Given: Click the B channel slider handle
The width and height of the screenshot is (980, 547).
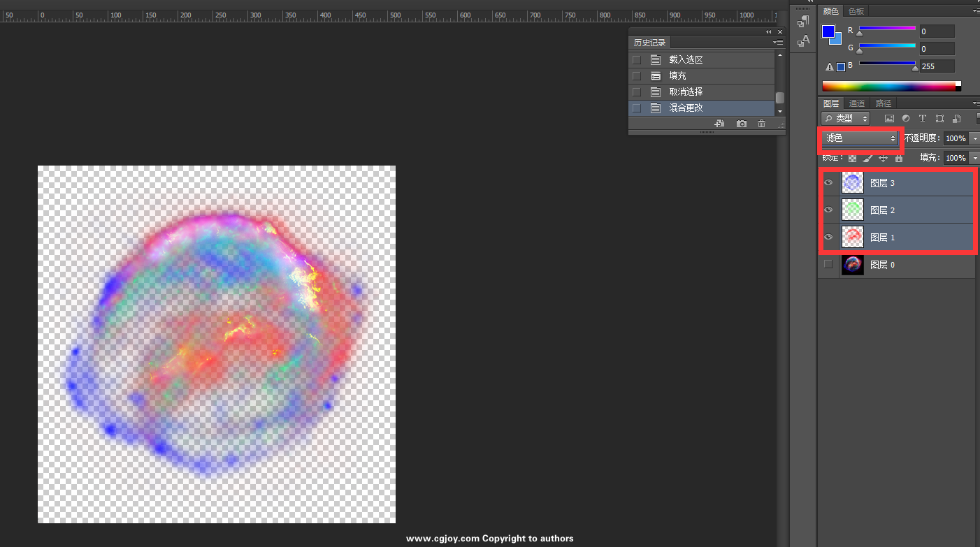Looking at the screenshot, I should pos(915,68).
